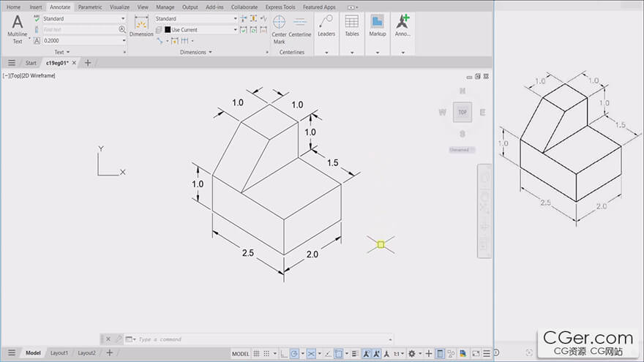This screenshot has height=362, width=644.
Task: Click the annotation monitor plus icon
Action: (428, 353)
